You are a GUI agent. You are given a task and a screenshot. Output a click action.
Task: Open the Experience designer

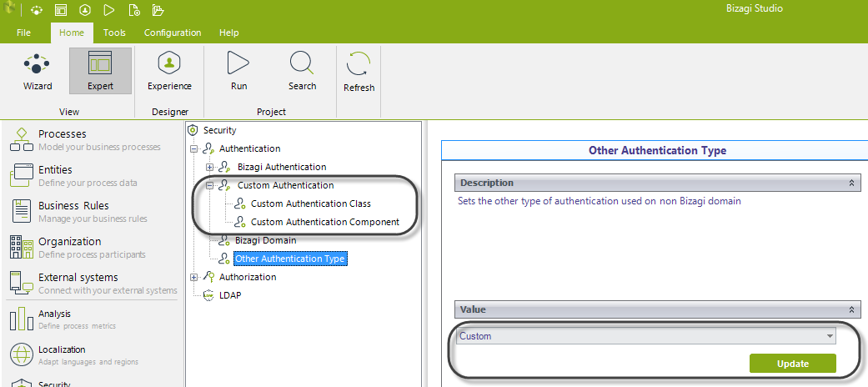tap(169, 72)
